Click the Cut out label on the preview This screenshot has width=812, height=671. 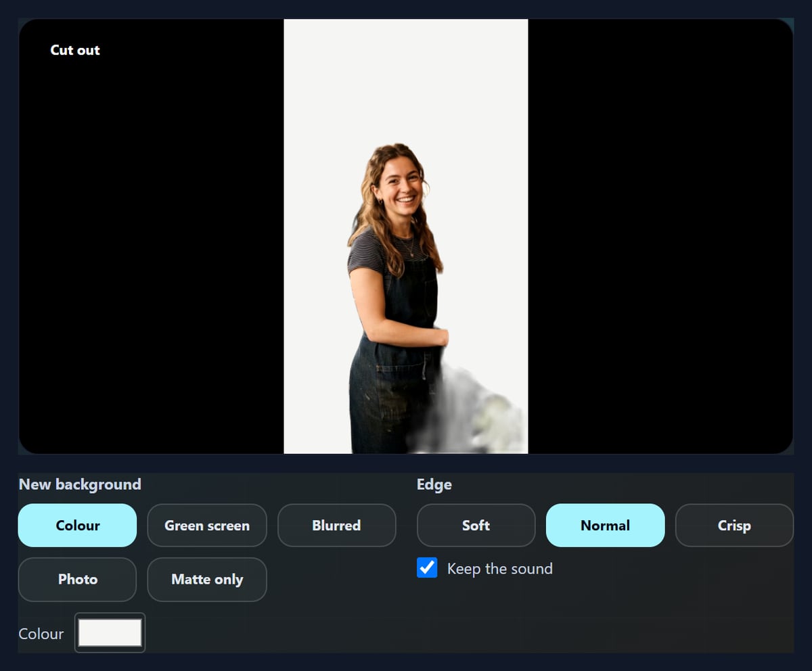75,50
